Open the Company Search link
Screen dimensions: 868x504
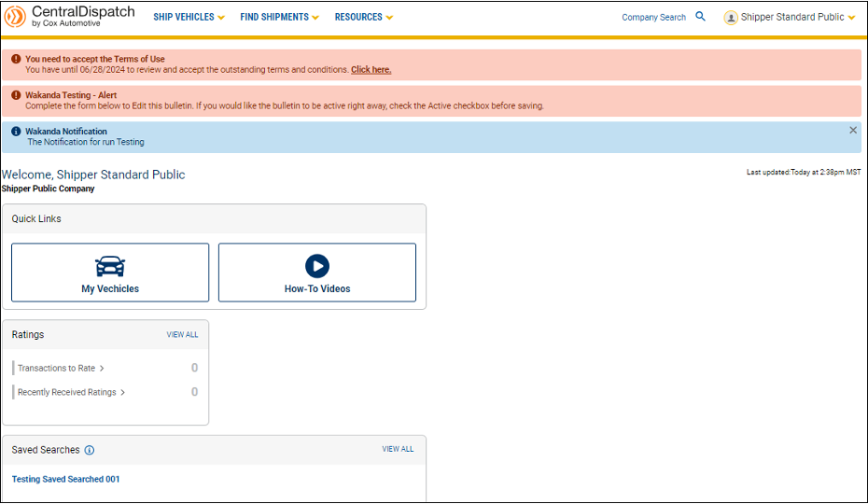tap(653, 17)
